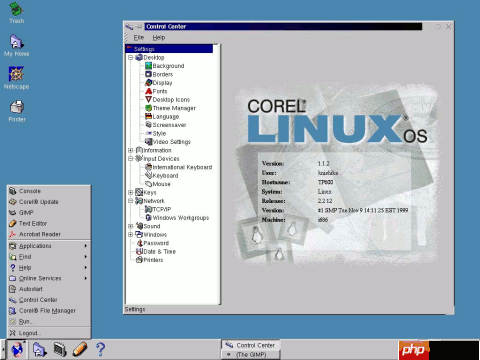Viewport: 480px width, 360px height.
Task: Select the Video Settings tree icon
Action: (x=149, y=142)
